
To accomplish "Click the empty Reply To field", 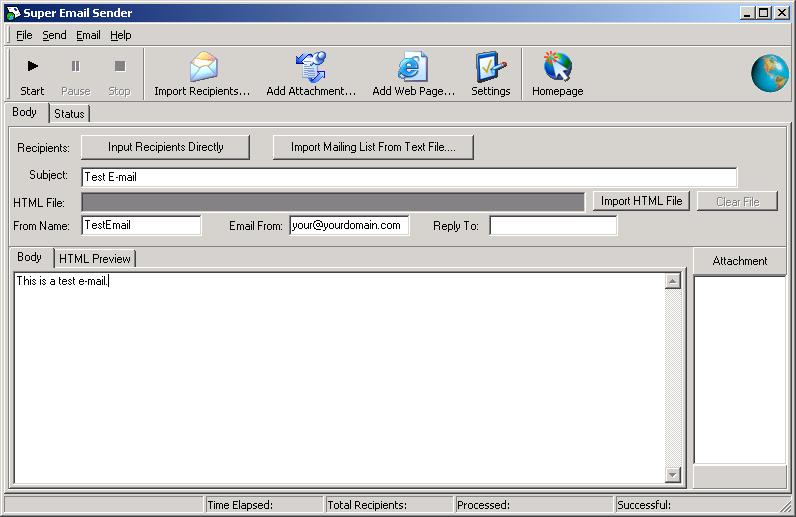I will 553,226.
